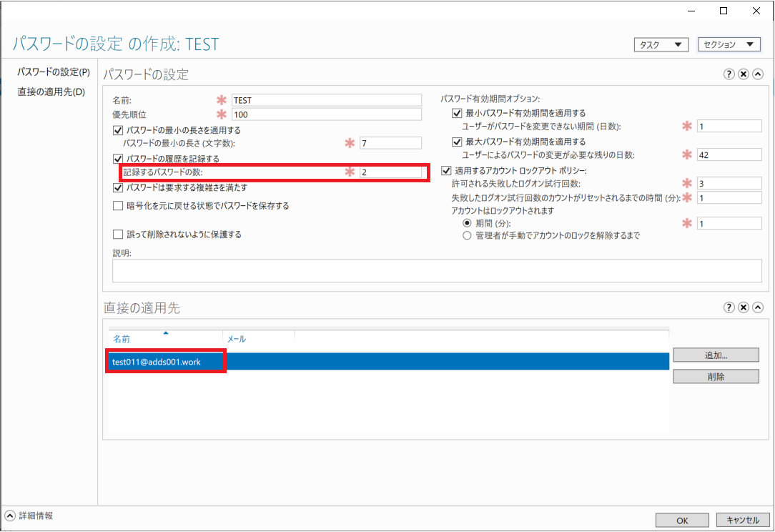This screenshot has width=775, height=532.
Task: Close the directly applies to section
Action: 743,307
